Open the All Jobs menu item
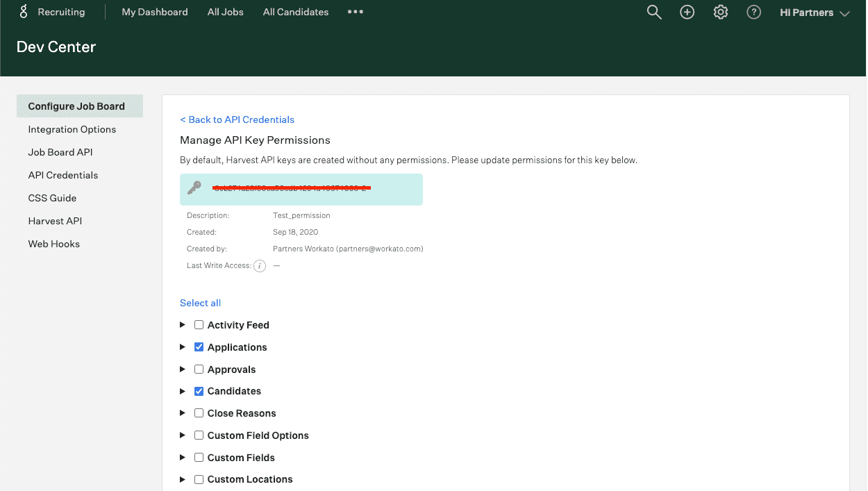This screenshot has width=868, height=491. tap(225, 12)
